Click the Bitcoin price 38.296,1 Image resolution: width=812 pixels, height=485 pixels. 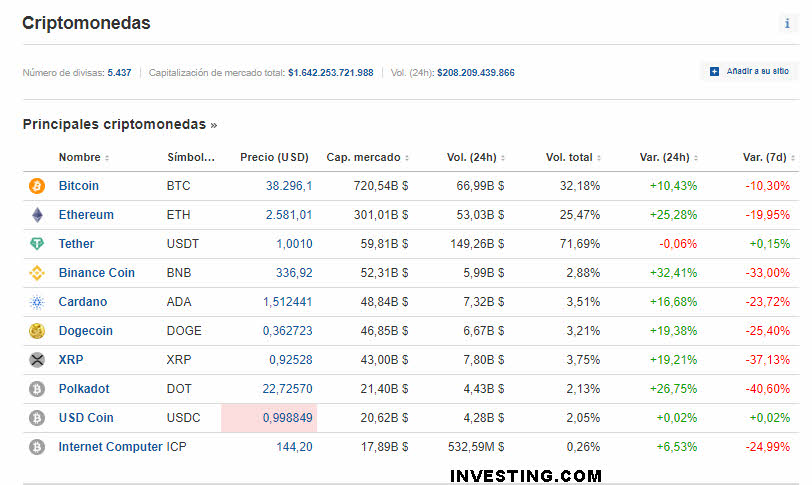(x=289, y=186)
